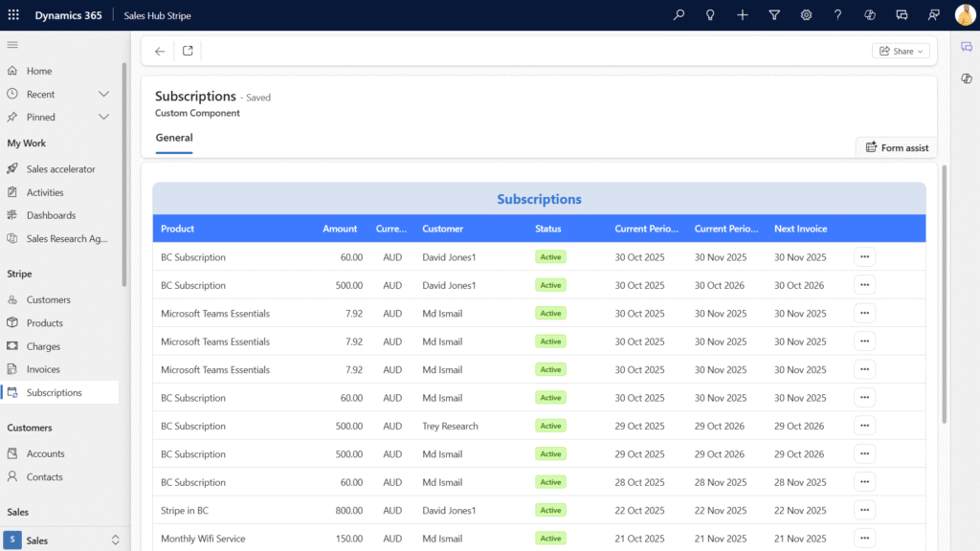Image resolution: width=980 pixels, height=551 pixels.
Task: Click the Amount column header
Action: [x=340, y=229]
